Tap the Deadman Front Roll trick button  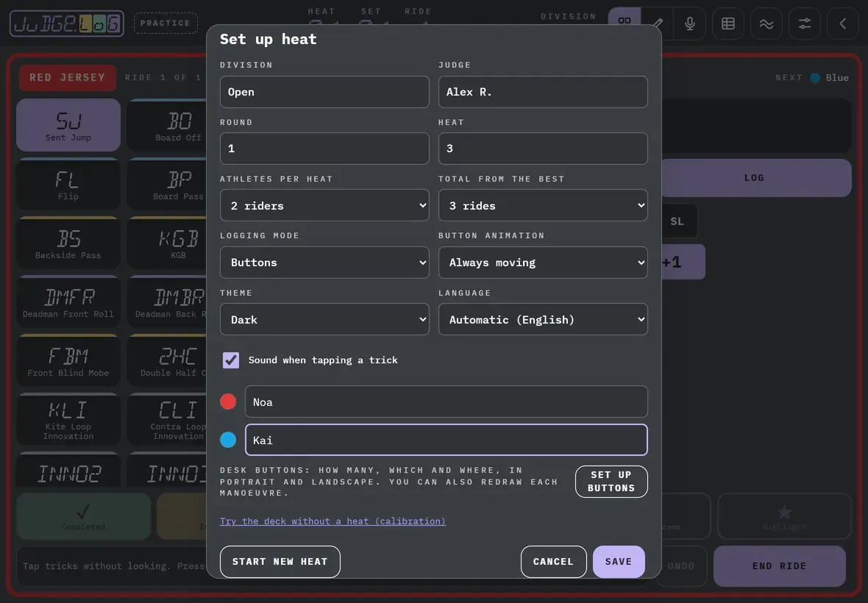[x=68, y=302]
